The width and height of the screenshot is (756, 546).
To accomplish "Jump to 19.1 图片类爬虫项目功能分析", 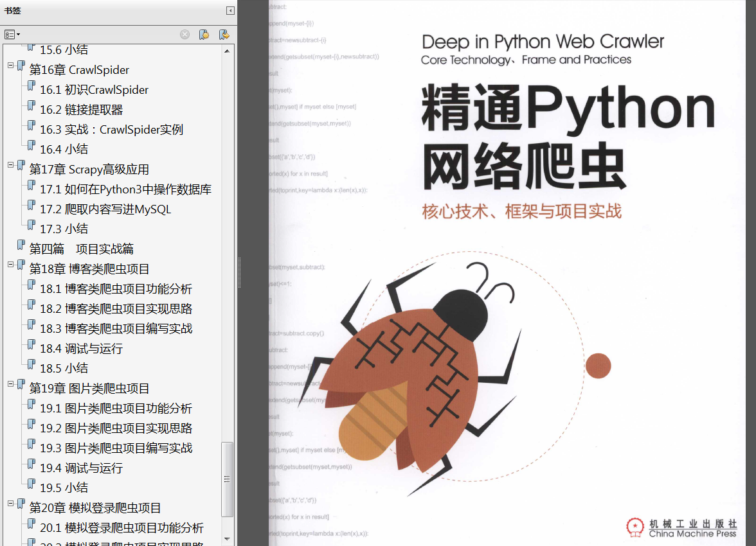I will pos(116,409).
